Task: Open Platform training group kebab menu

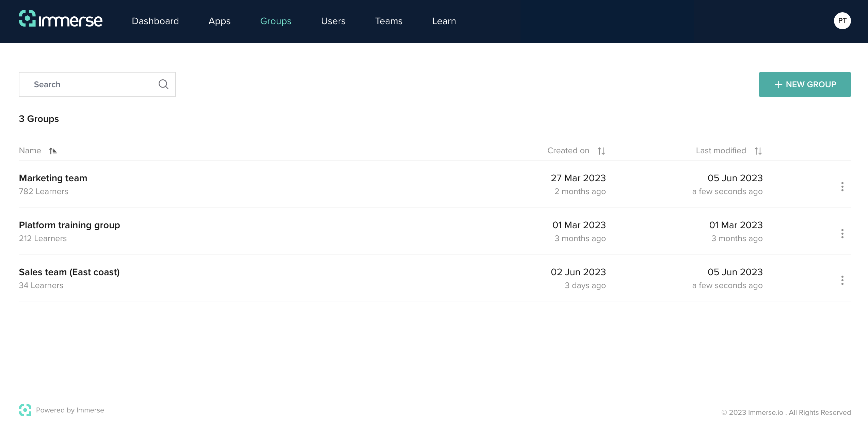Action: click(842, 233)
